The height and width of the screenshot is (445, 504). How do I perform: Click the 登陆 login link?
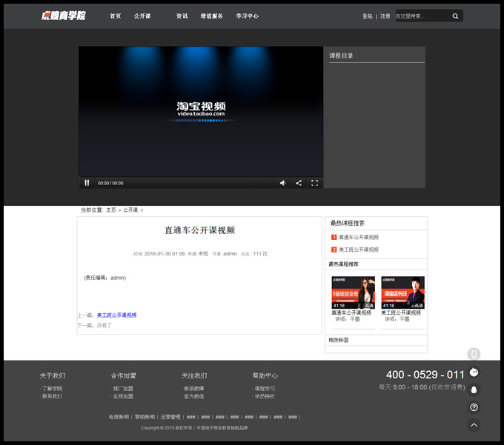[367, 16]
